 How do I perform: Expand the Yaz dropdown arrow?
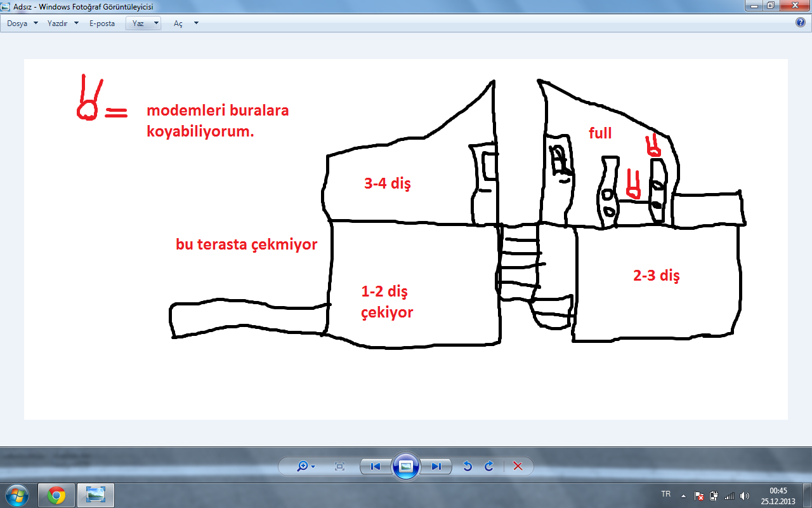pos(156,23)
